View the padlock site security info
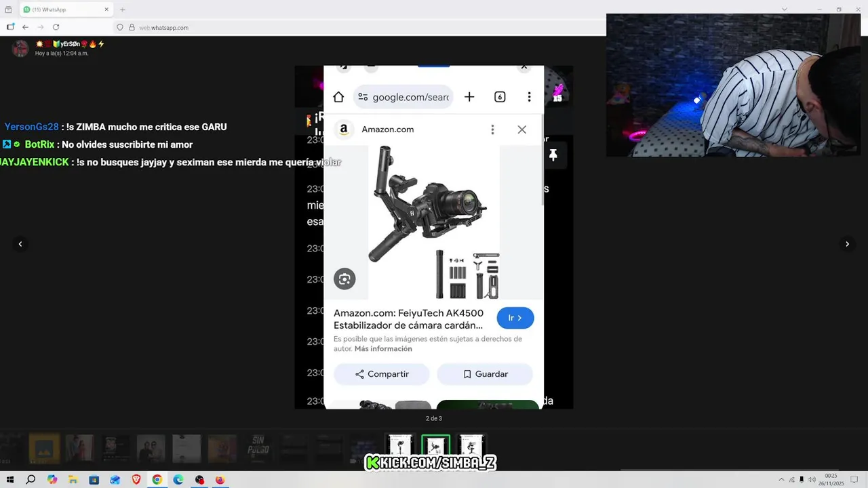The width and height of the screenshot is (868, 488). [132, 27]
